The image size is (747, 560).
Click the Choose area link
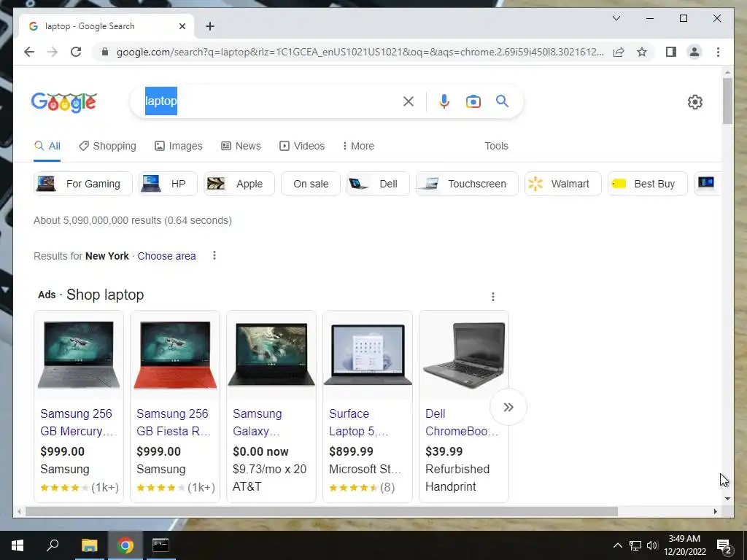167,256
